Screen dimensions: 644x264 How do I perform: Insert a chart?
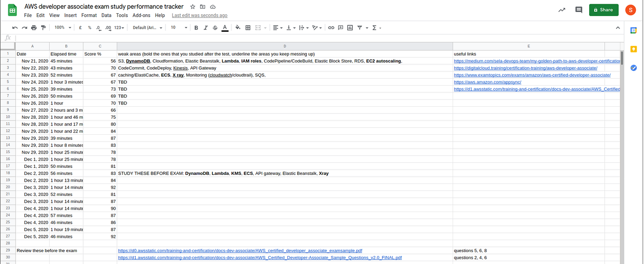pos(350,28)
